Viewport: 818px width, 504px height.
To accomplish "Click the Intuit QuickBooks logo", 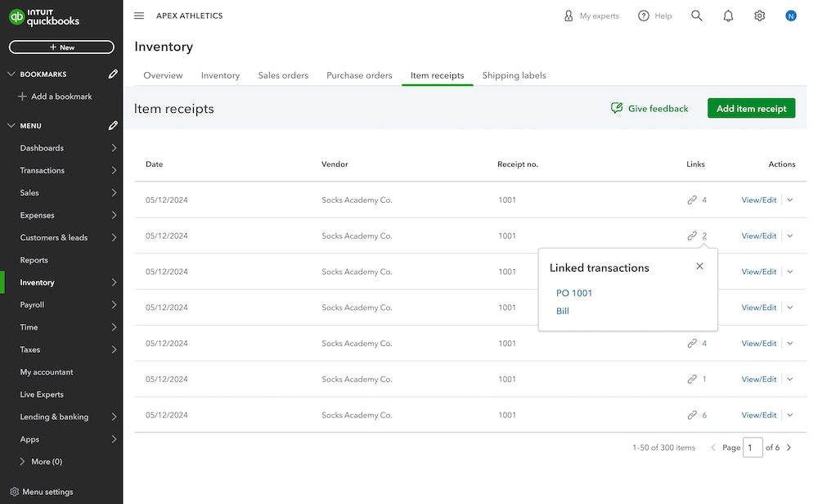I will [45, 16].
